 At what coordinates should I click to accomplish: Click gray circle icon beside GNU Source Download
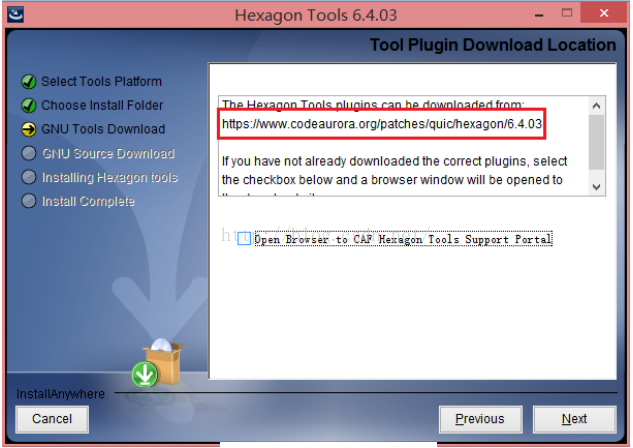pyautogui.click(x=29, y=153)
